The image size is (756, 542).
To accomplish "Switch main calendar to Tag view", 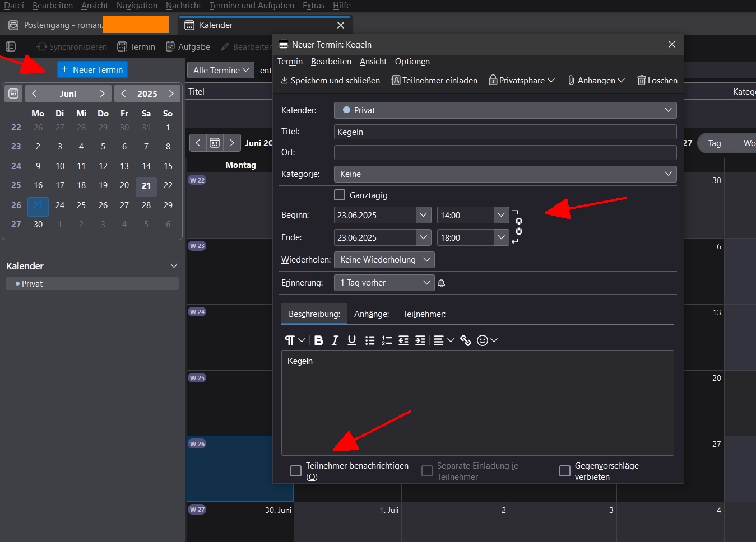I will 715,143.
